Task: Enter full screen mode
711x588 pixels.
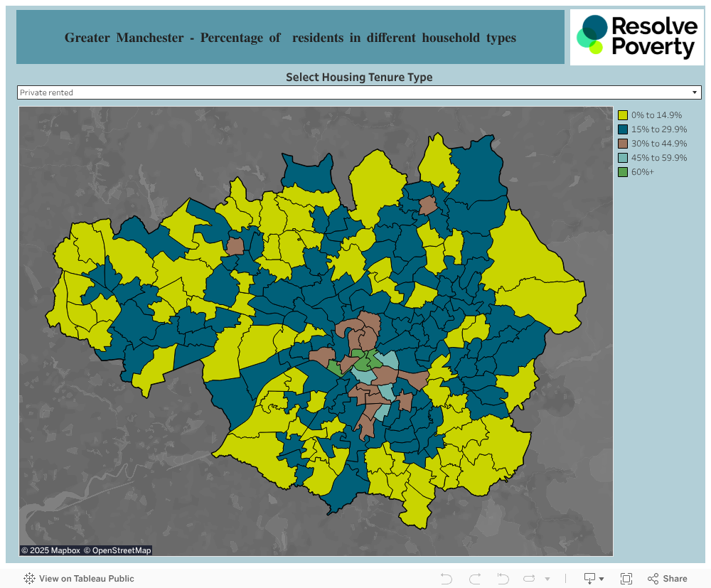Action: [x=626, y=579]
